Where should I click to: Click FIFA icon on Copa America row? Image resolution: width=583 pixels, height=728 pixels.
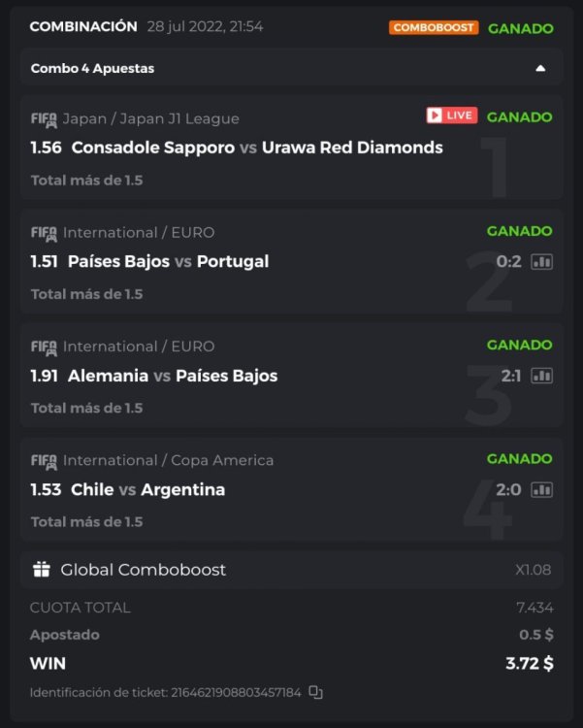tap(44, 460)
